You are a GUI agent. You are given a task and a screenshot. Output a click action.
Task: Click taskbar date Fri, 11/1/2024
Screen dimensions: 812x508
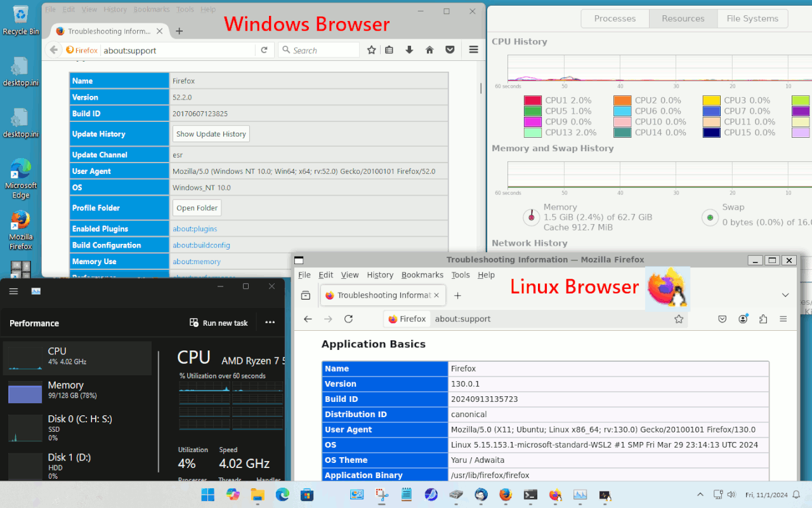point(766,495)
